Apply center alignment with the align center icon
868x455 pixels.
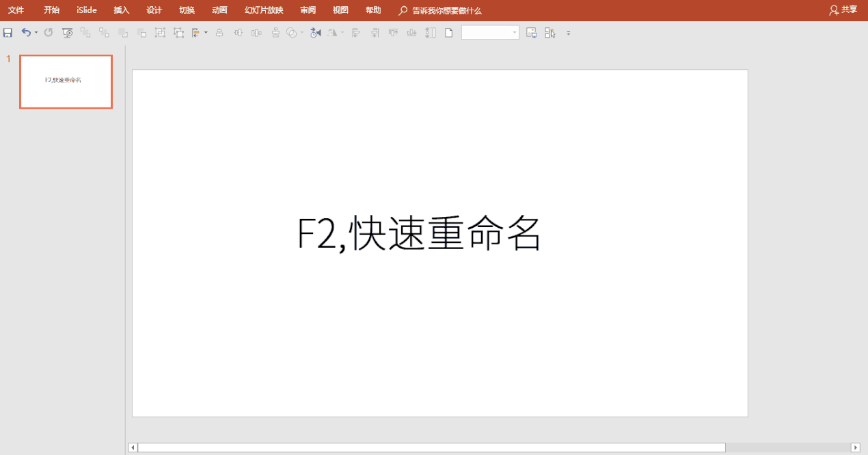pyautogui.click(x=219, y=32)
